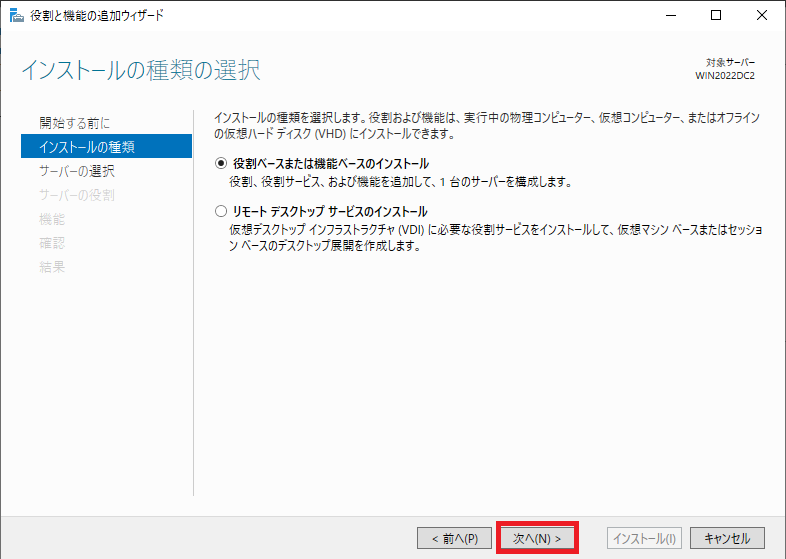
Task: Open the サーバーの選択 step
Action: [x=77, y=171]
